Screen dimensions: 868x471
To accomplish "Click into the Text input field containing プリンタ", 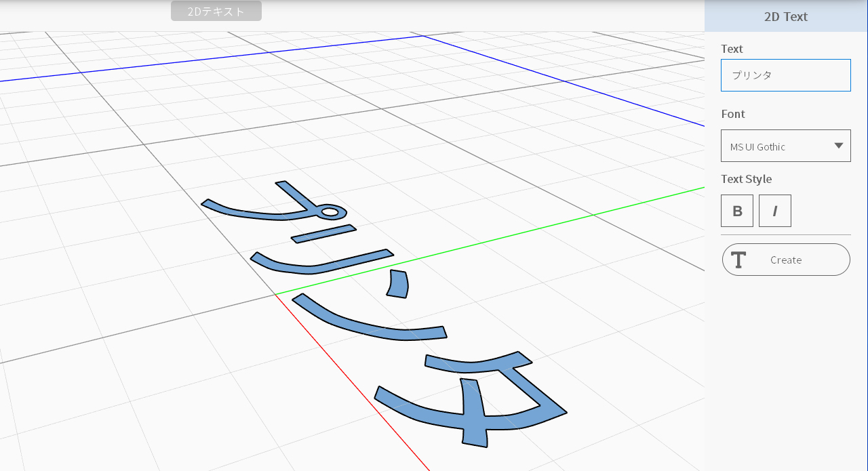I will pyautogui.click(x=785, y=75).
